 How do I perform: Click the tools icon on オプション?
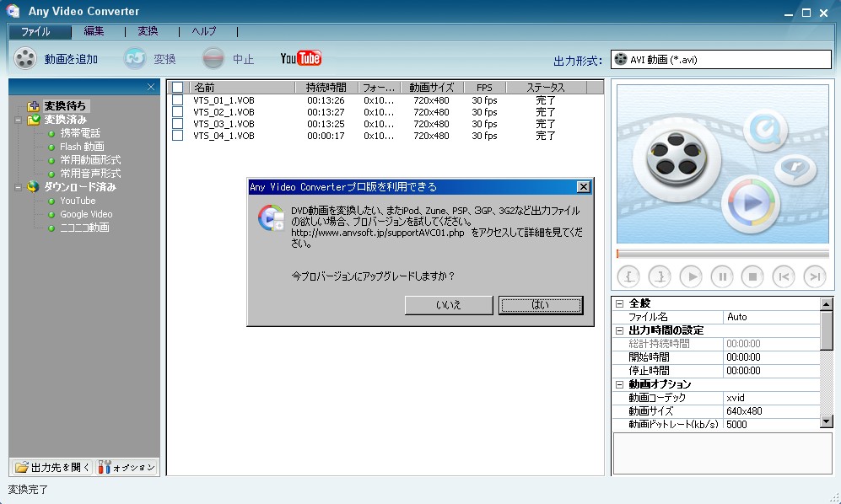pos(104,468)
